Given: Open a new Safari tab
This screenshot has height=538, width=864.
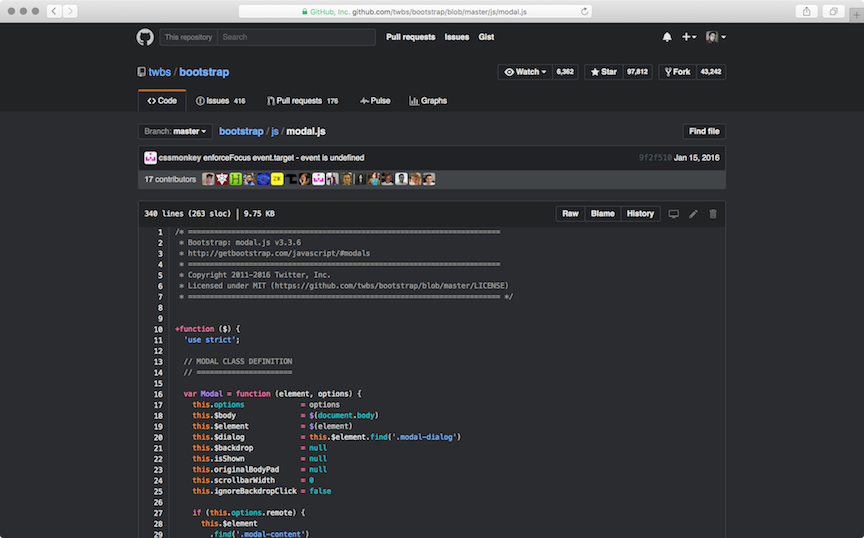Looking at the screenshot, I should [x=856, y=15].
